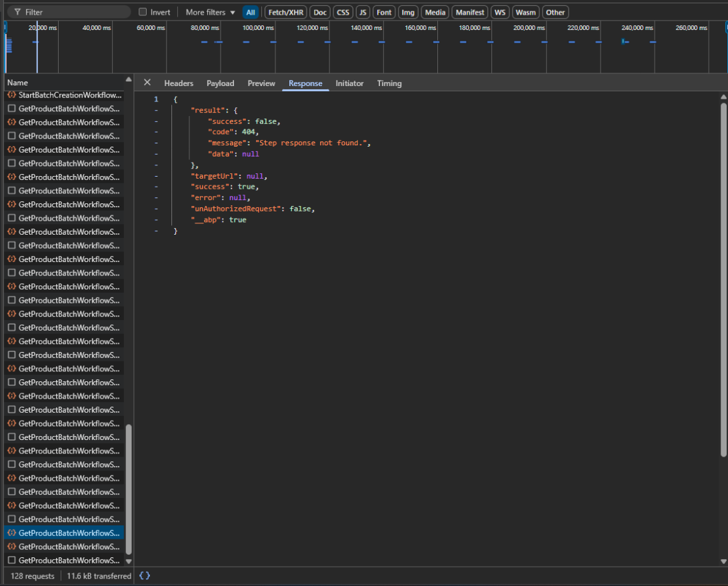The image size is (728, 586).
Task: Show only JS requests
Action: [363, 13]
